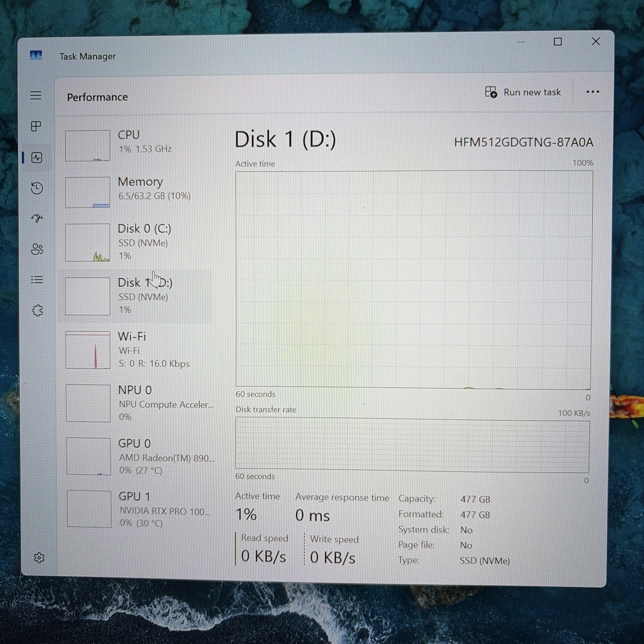This screenshot has width=644, height=644.
Task: Click the Type SSD (NVMe) value
Action: tap(485, 560)
